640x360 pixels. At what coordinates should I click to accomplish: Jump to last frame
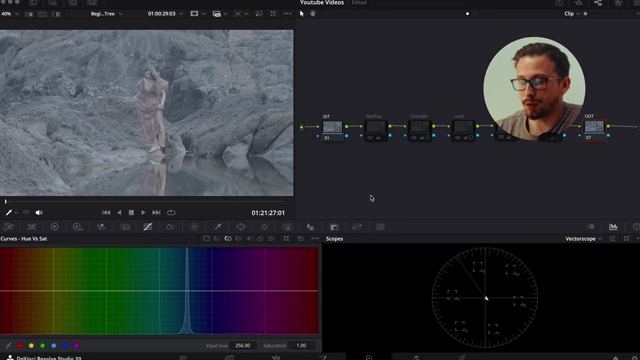(x=156, y=213)
